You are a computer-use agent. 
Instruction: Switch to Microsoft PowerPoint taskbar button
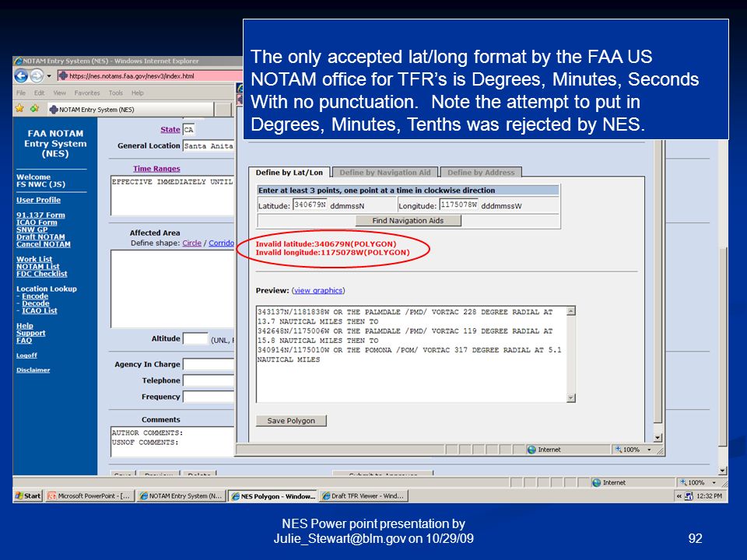(x=90, y=495)
